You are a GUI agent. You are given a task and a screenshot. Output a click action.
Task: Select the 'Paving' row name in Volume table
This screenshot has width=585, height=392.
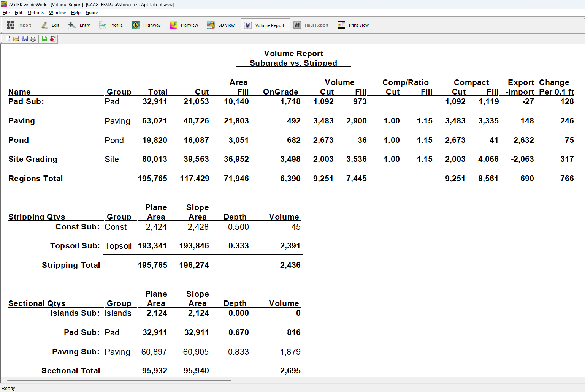pos(22,121)
